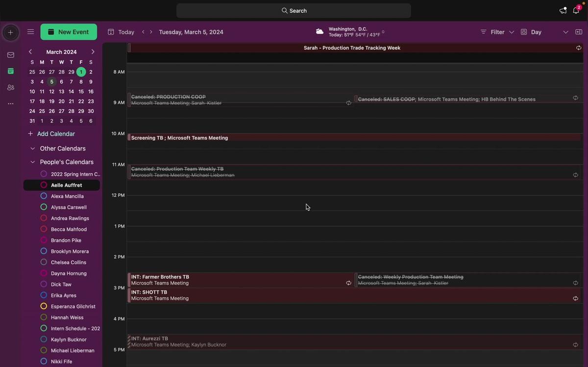Show previous month in mini calendar
Image resolution: width=588 pixels, height=367 pixels.
pos(30,52)
